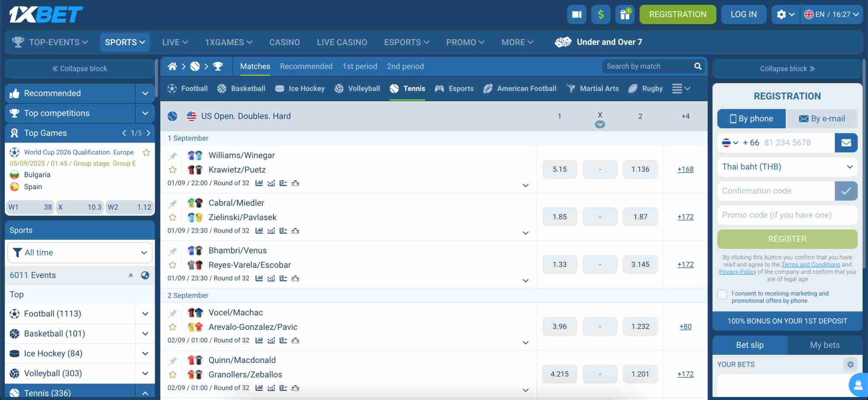Open the All time filter dropdown
868x400 pixels.
[x=80, y=253]
